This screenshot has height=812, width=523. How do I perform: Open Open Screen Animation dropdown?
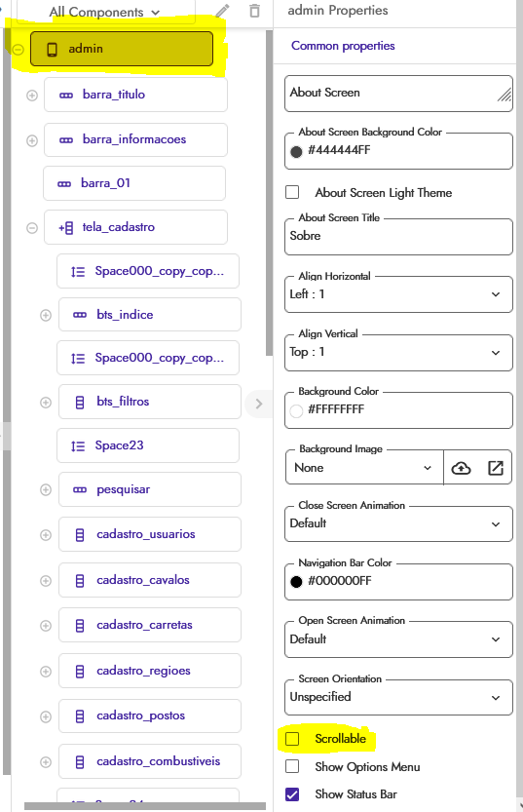coord(398,639)
